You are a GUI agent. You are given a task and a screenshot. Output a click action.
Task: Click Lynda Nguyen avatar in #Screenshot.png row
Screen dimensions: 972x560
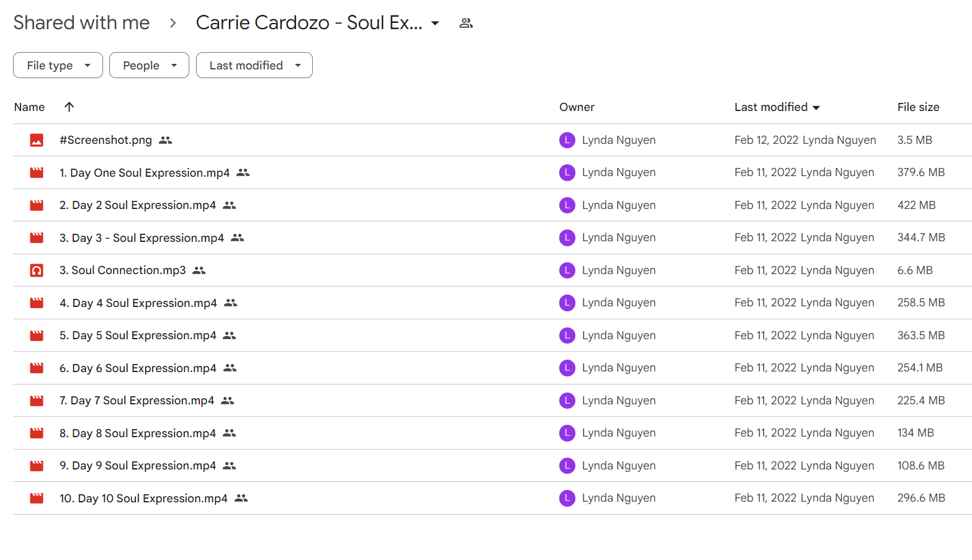tap(567, 140)
